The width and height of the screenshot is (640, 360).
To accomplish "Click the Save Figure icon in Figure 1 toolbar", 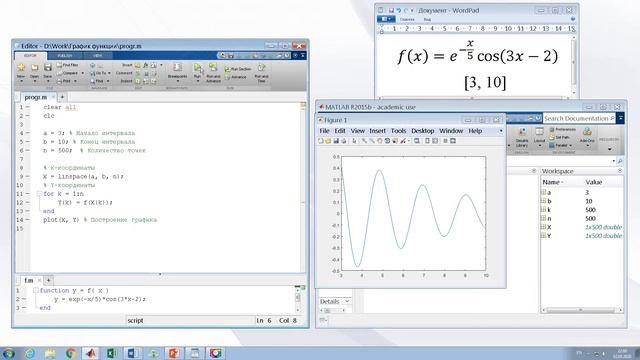I will 336,141.
